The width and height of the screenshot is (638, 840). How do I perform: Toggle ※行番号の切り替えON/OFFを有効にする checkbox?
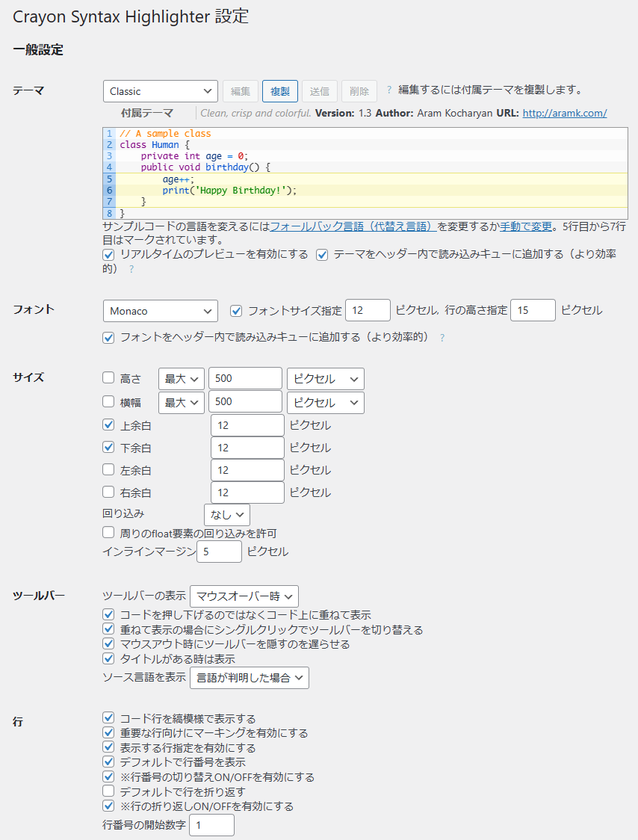[x=109, y=776]
